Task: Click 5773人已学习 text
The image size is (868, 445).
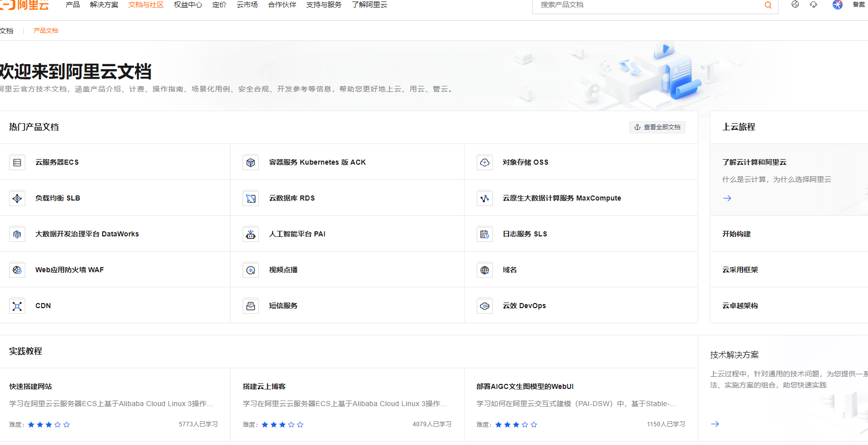Action: 198,424
